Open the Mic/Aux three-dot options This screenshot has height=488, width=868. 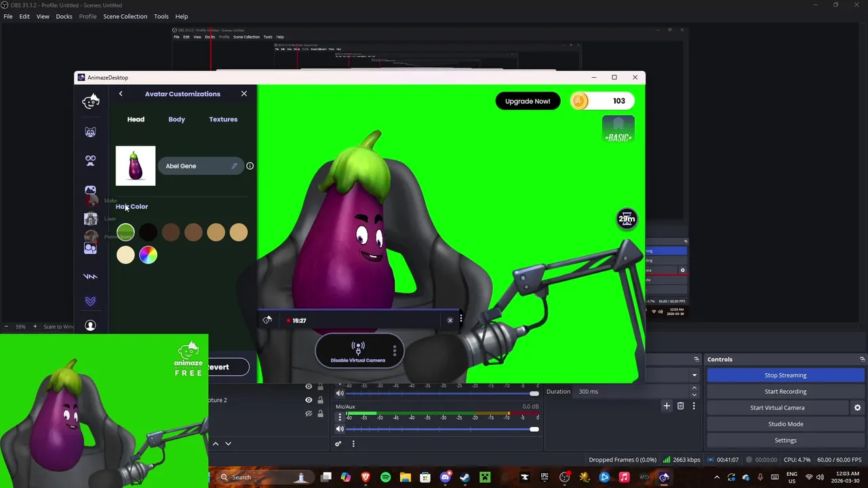coord(340,417)
